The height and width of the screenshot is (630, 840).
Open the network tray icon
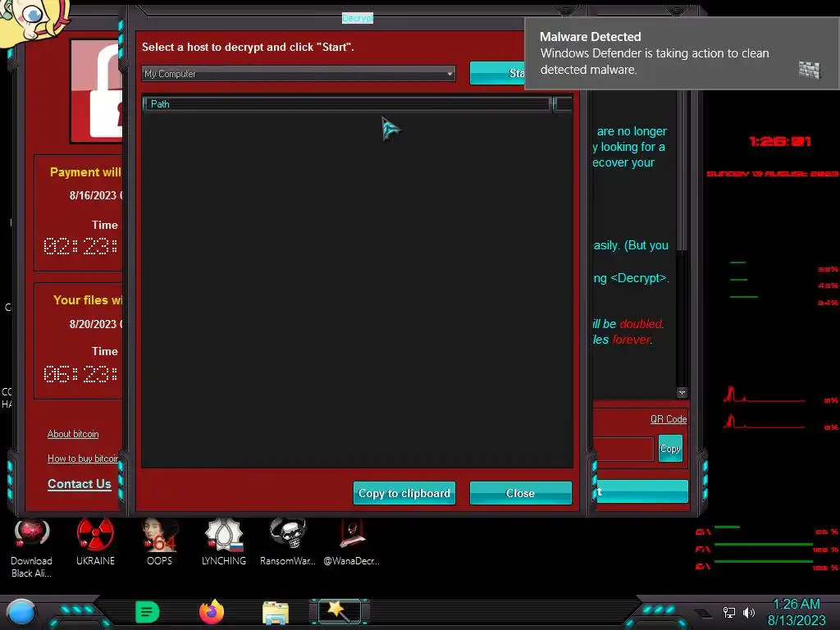pyautogui.click(x=729, y=612)
